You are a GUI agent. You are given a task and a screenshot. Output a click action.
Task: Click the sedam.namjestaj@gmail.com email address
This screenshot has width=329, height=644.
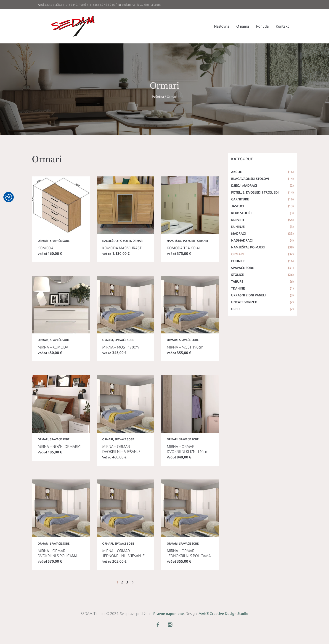click(x=141, y=5)
